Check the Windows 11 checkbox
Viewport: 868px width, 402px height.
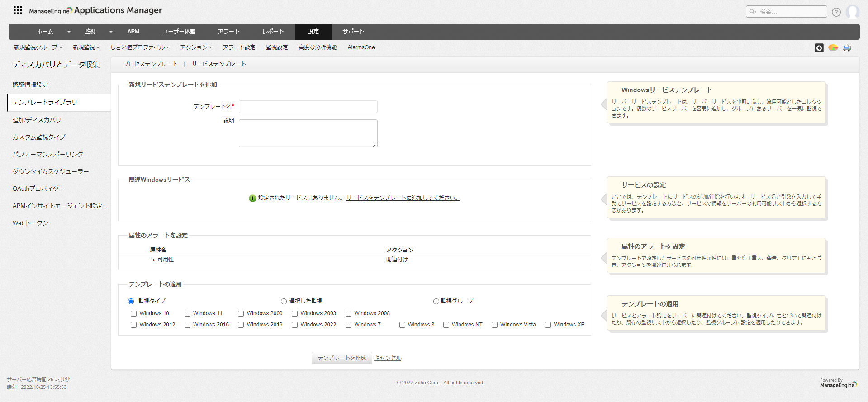click(x=187, y=313)
